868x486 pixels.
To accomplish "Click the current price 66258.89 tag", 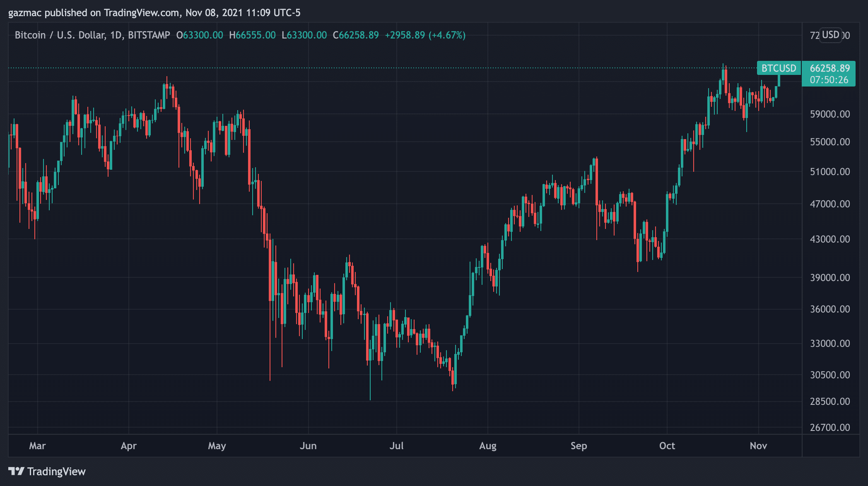I will pos(829,68).
